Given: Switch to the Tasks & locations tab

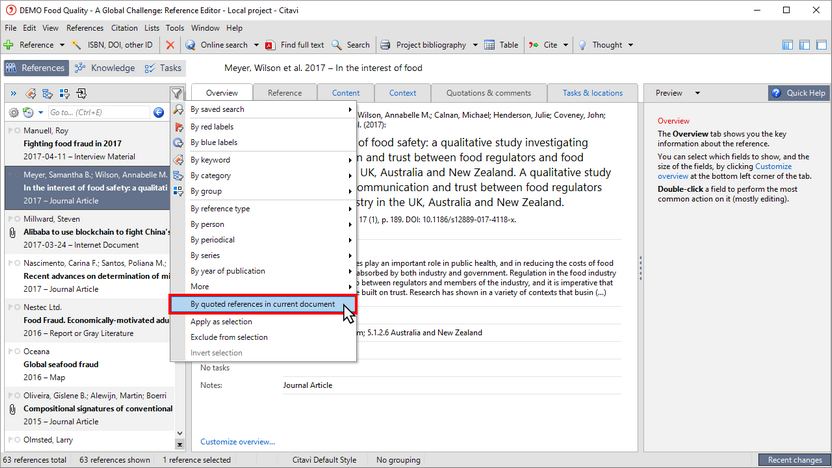Looking at the screenshot, I should coord(592,93).
